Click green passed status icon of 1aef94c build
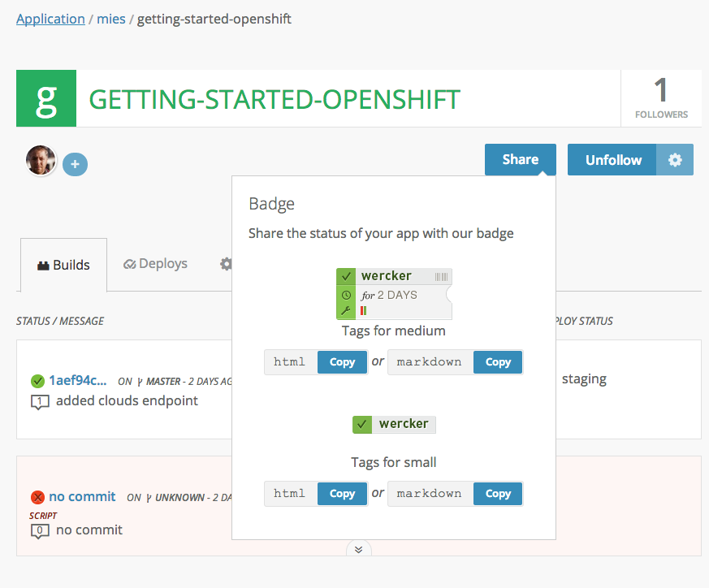Image resolution: width=709 pixels, height=588 pixels. click(x=37, y=381)
